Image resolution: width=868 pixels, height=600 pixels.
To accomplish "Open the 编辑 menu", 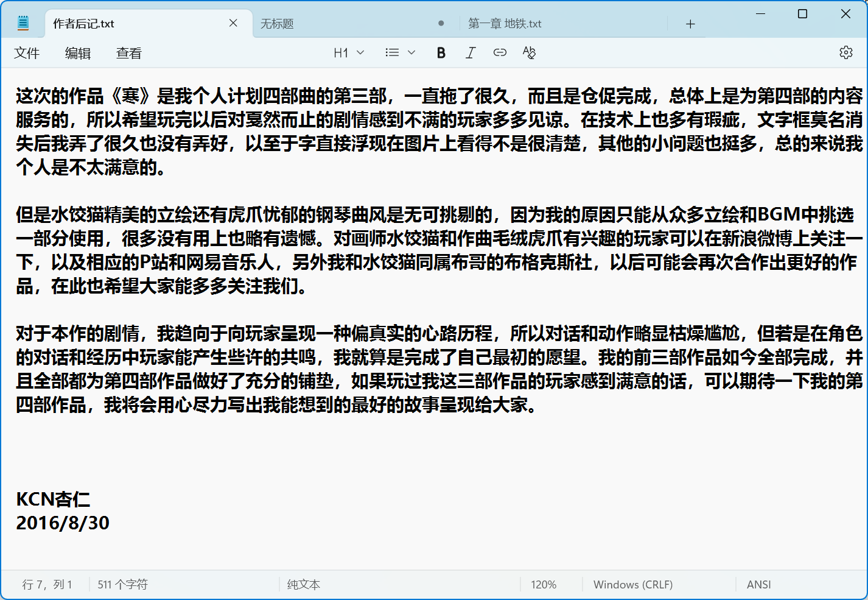I will [77, 53].
